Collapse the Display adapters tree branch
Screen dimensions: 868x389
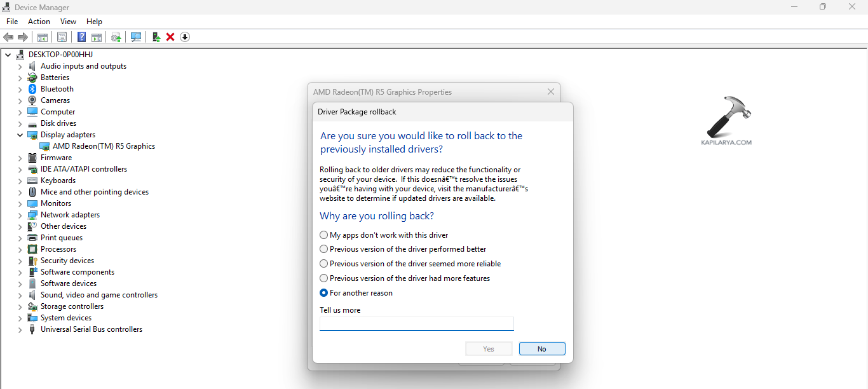click(x=20, y=134)
